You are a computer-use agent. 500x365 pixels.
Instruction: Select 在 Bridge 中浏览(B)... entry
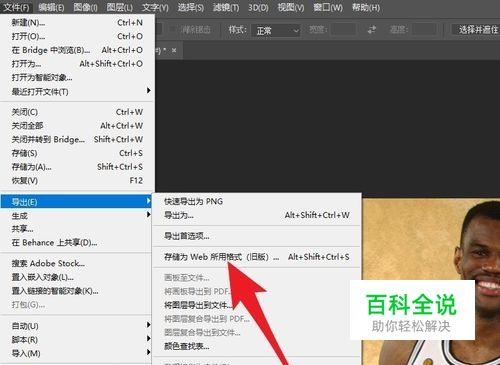click(77, 50)
